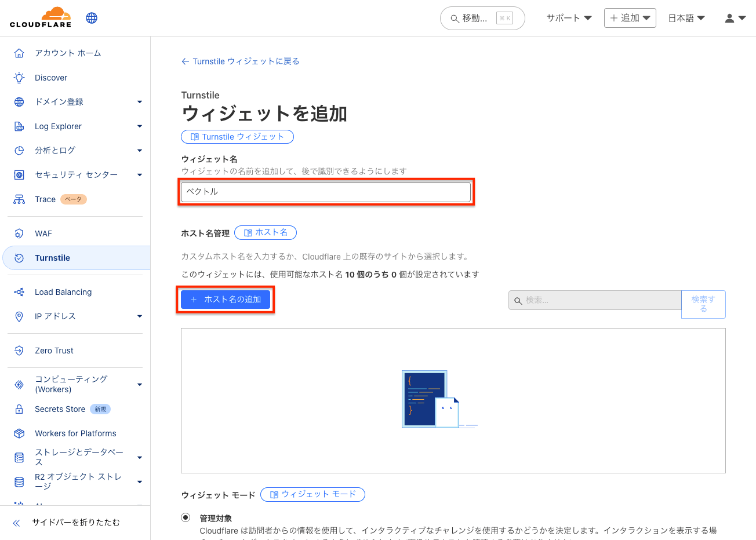This screenshot has width=756, height=540.
Task: Click the ホスト名の追加 button
Action: point(225,299)
